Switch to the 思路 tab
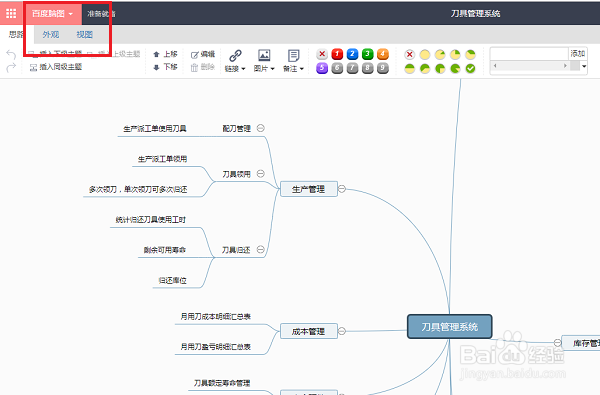This screenshot has width=600, height=395. tap(16, 34)
